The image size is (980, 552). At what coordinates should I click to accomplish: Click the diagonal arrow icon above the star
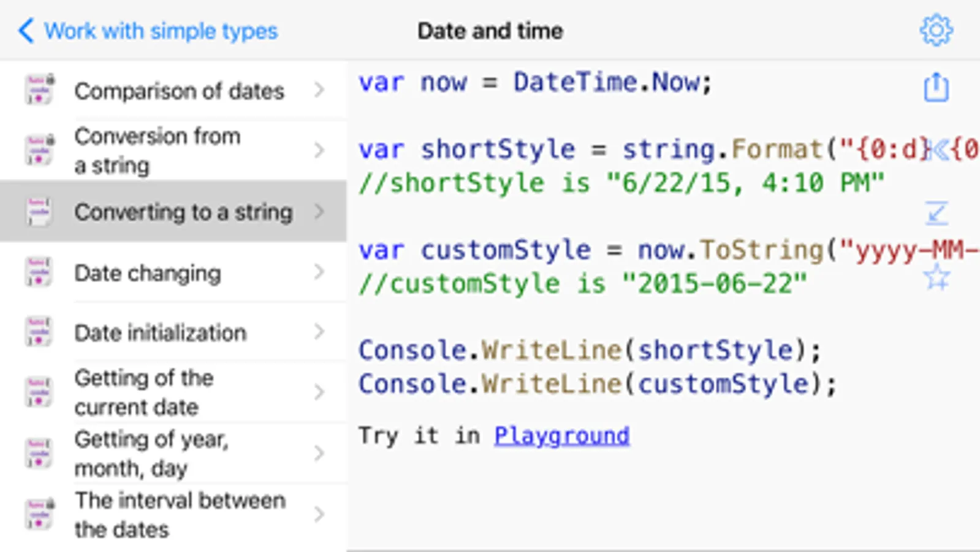coord(936,213)
